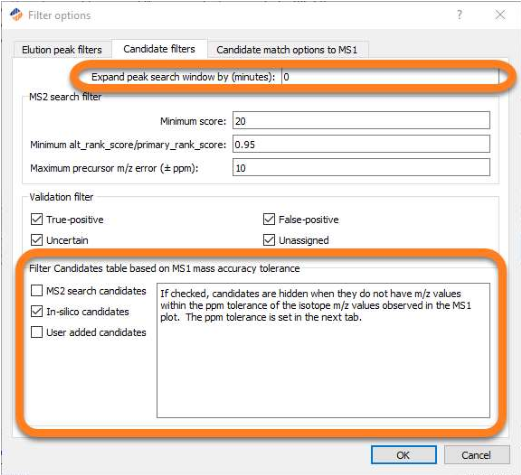Disable the Uncertain validation checkbox

[37, 240]
